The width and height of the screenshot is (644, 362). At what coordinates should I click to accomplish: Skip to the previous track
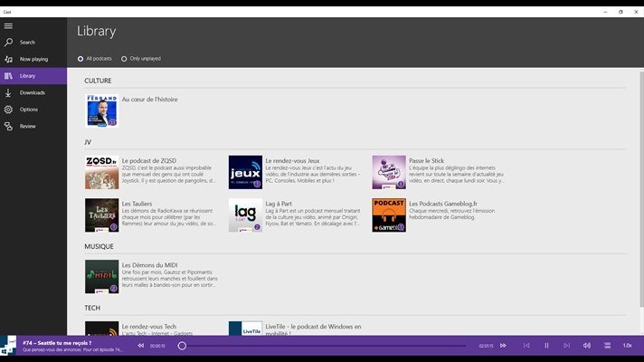click(526, 346)
